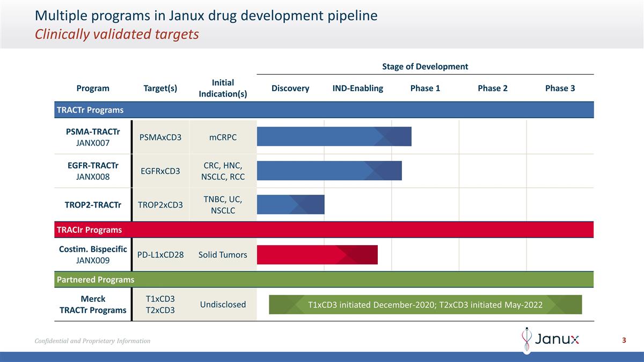This screenshot has height=362, width=644.
Task: Select the PD-L1xCD28 target cell
Action: click(x=160, y=255)
